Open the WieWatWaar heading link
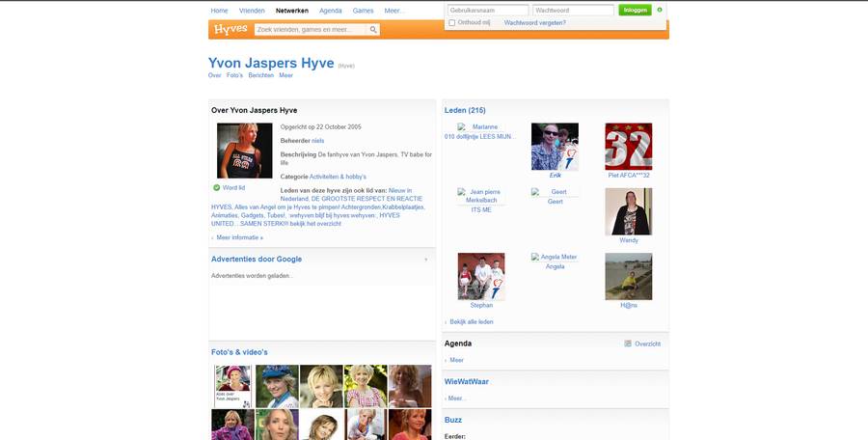 (x=466, y=382)
